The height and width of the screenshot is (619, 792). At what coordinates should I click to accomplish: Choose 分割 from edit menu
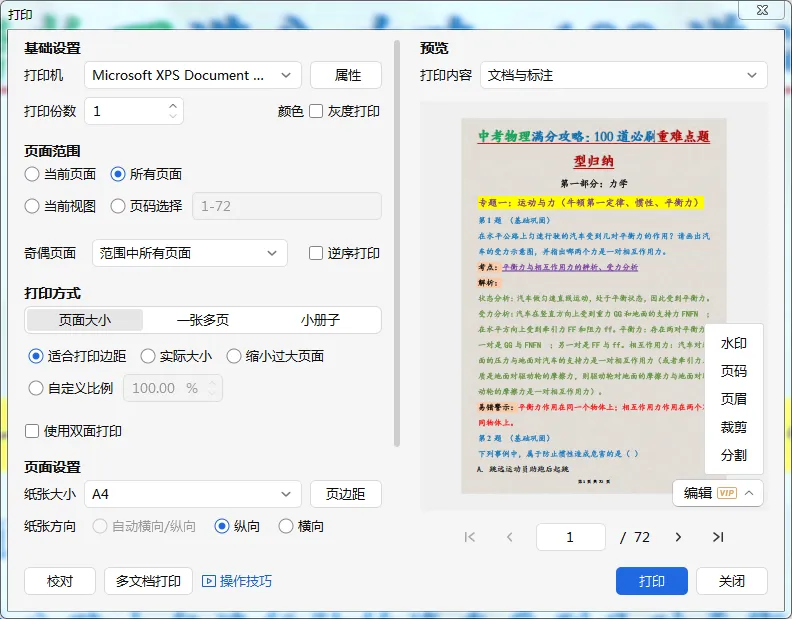click(x=733, y=455)
